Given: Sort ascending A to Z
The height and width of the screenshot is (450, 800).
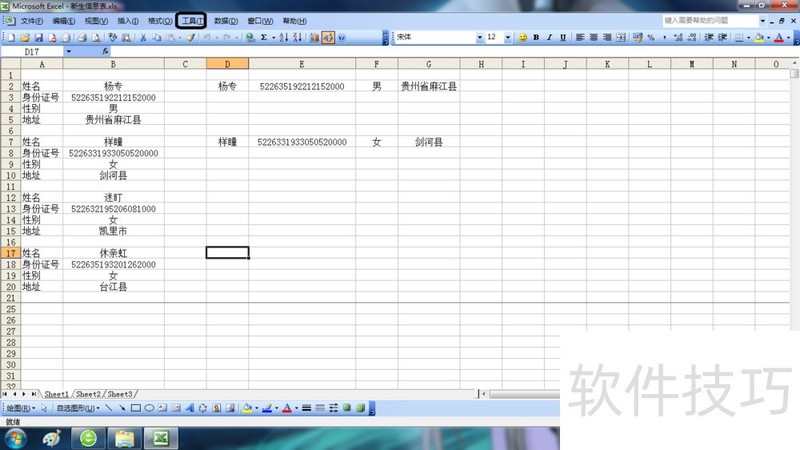Looking at the screenshot, I should click(x=284, y=37).
